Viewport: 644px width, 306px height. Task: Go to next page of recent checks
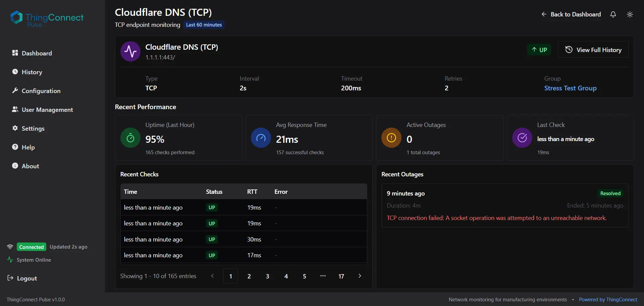point(360,276)
